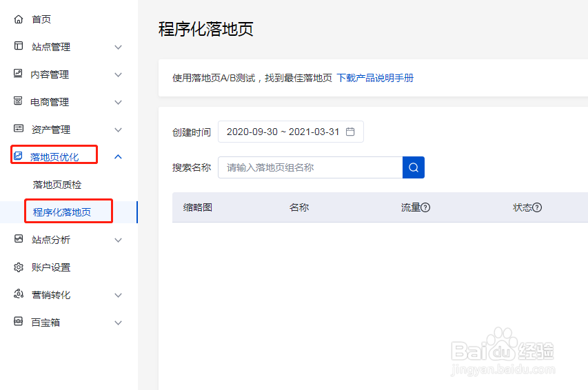Click the 电商管理 sidebar icon
The image size is (588, 390).
pos(18,101)
